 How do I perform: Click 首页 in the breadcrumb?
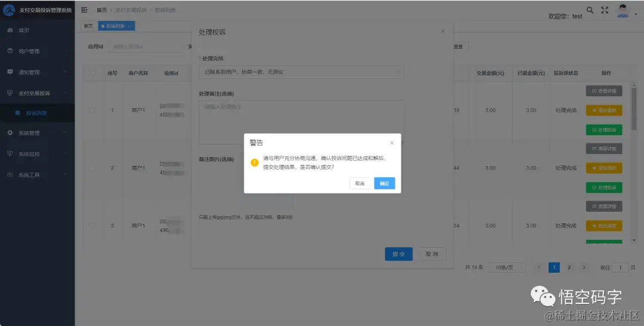(101, 10)
